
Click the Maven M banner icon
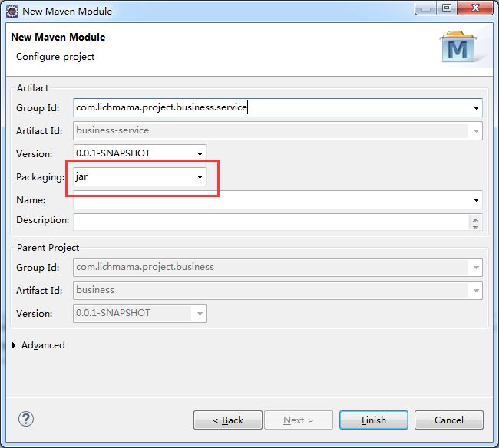point(458,47)
